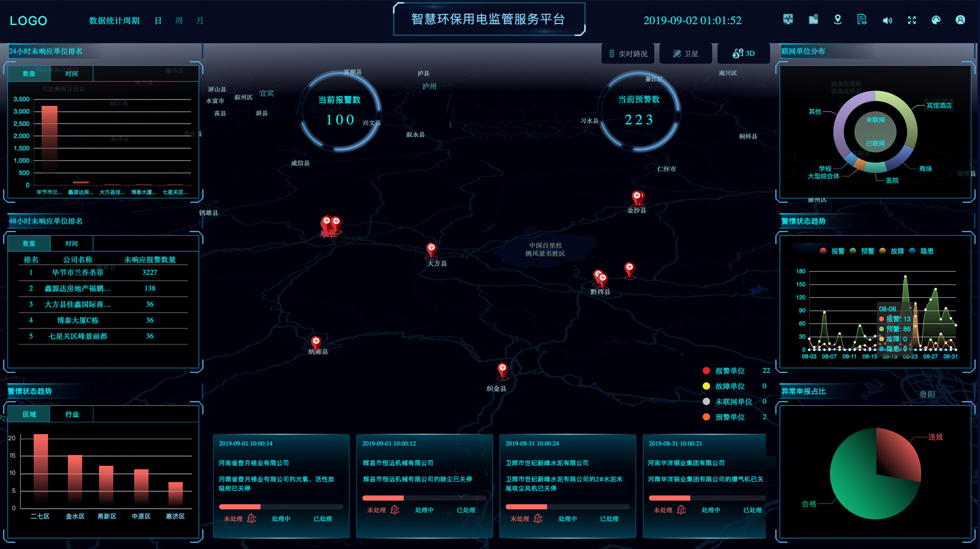The width and height of the screenshot is (980, 549).
Task: Switch to 数量 tab in 48小时 ranking
Action: coord(29,244)
